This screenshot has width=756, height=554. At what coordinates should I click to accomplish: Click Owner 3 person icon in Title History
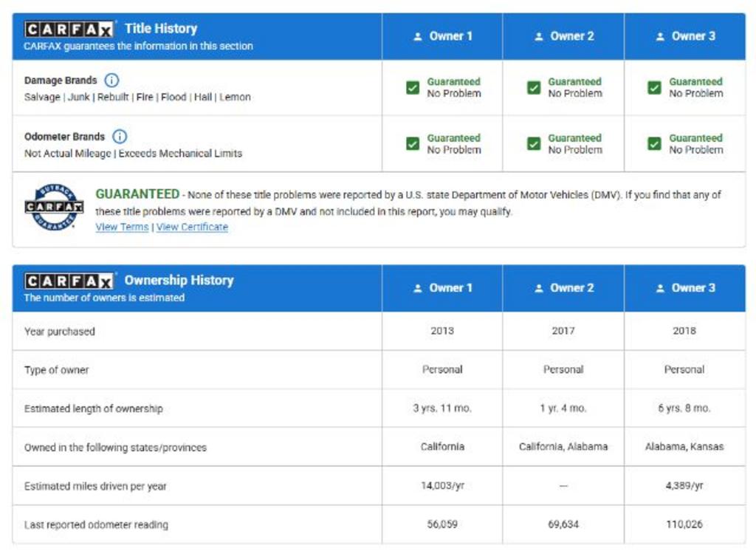coord(660,37)
